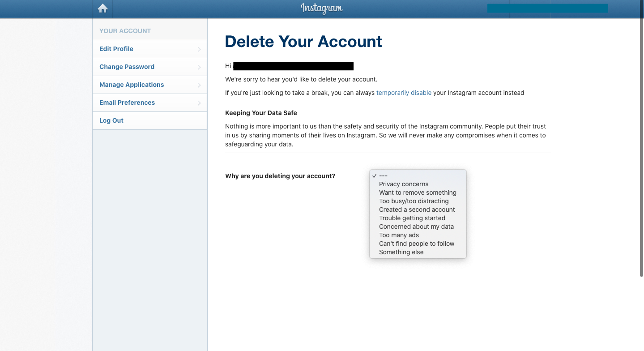Choose 'Concerned about my data' option
The width and height of the screenshot is (644, 351).
click(x=418, y=227)
